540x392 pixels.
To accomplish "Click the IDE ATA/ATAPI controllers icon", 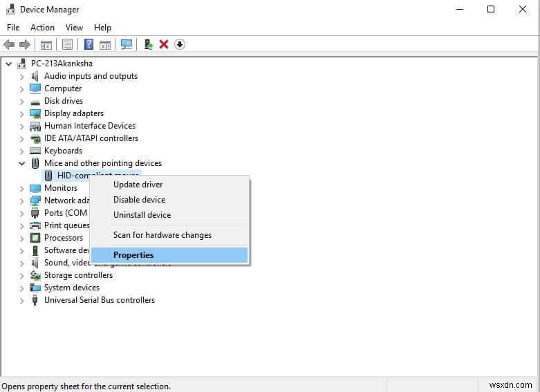I will [35, 138].
